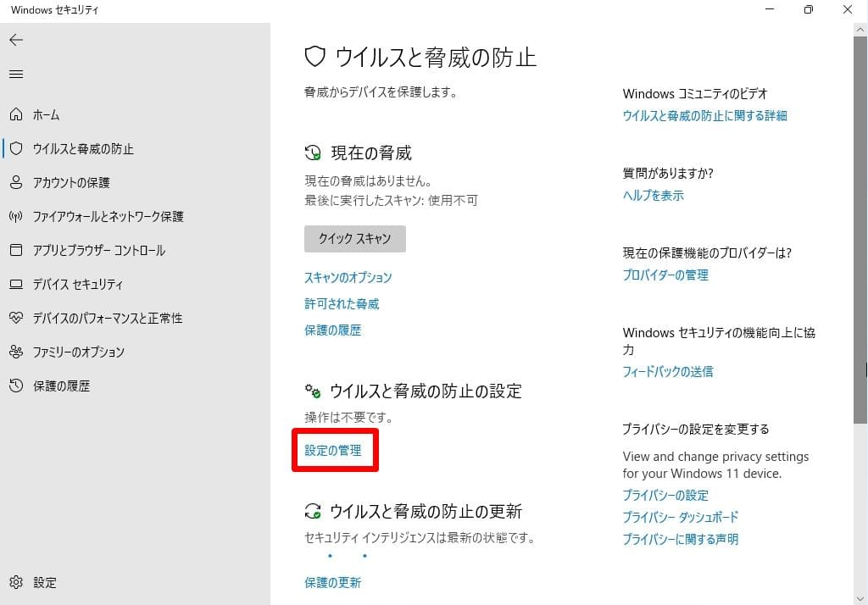This screenshot has height=605, width=868.
Task: Click the wireless icon for ファイアウォールとネットワーク保護
Action: 16,216
